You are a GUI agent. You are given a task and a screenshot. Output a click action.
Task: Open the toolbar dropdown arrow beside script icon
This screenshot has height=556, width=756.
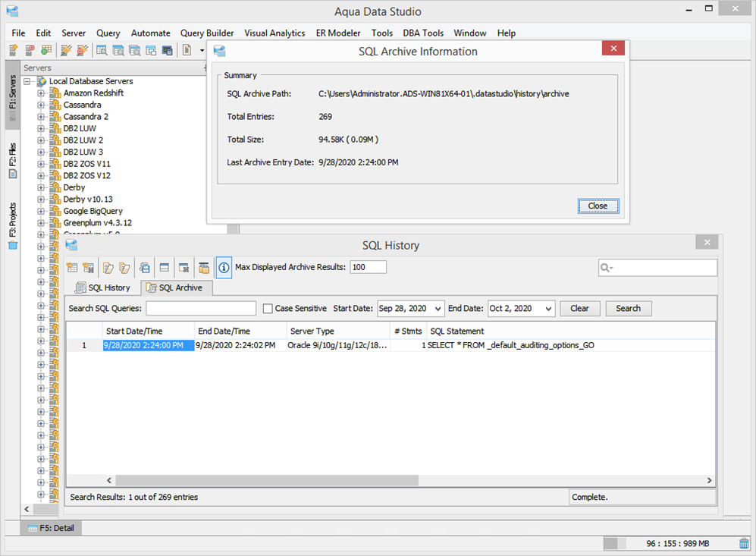click(x=202, y=50)
